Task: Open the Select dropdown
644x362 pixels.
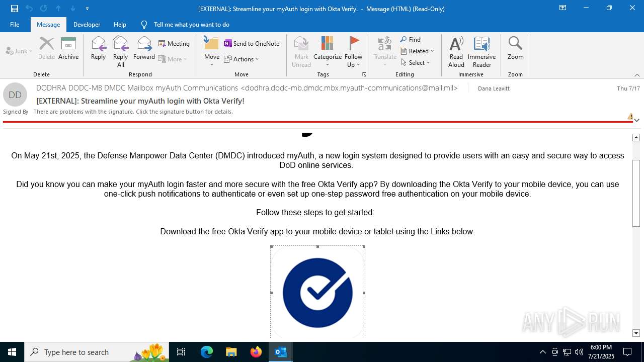Action: click(x=416, y=63)
